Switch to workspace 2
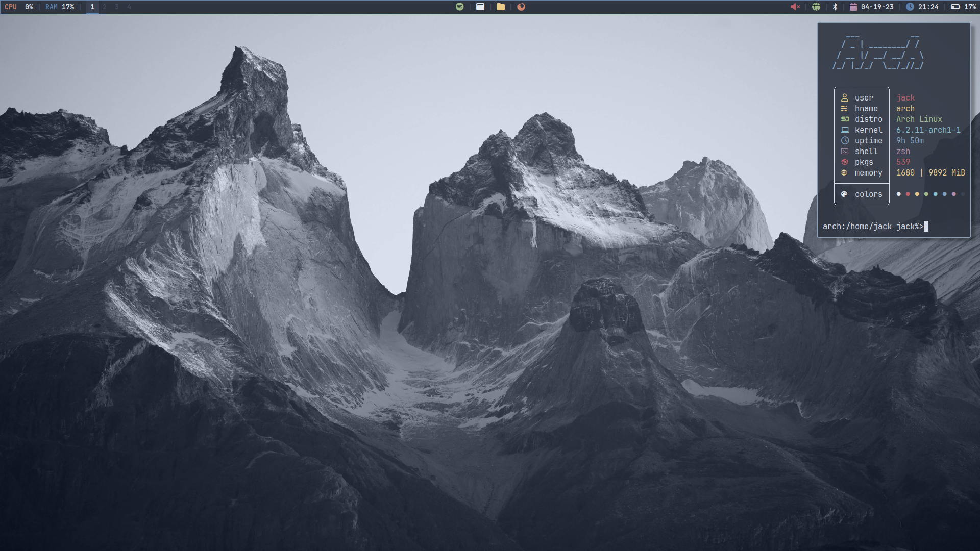Viewport: 980px width, 551px height. [104, 7]
